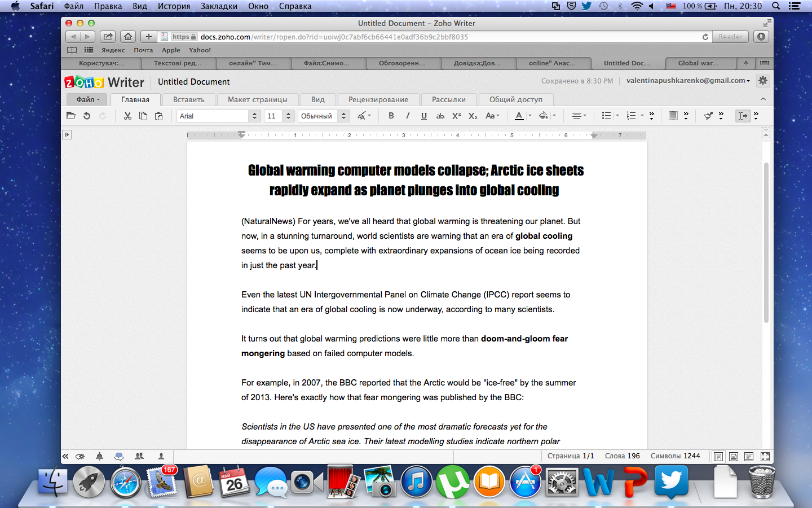Open side panel with left arrow handle
Viewport: 812px width, 508px height.
(67, 134)
